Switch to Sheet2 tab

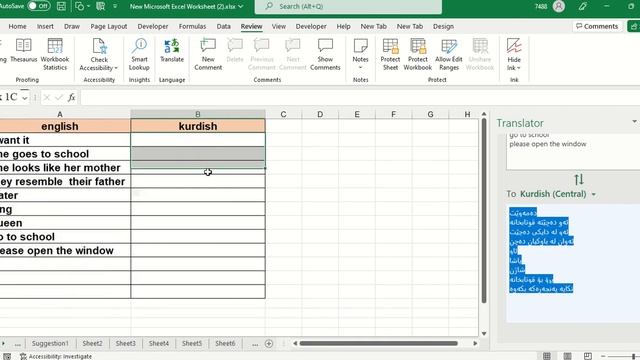pos(92,343)
